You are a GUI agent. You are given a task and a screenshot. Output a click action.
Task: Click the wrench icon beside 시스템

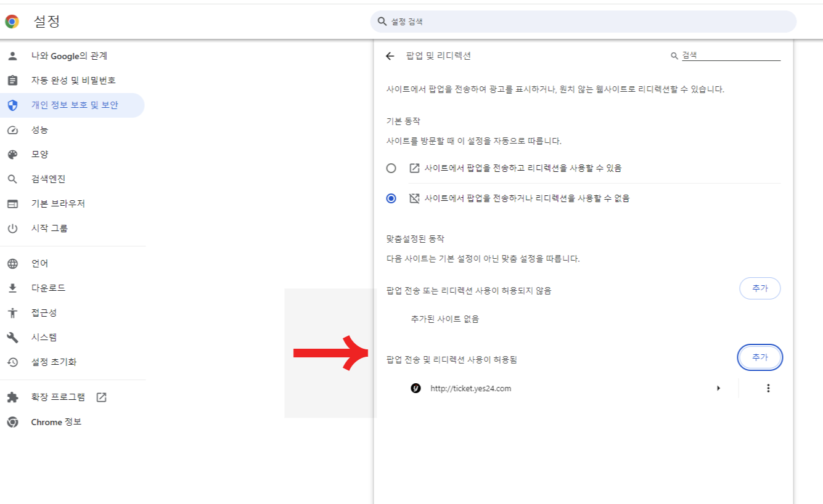click(x=14, y=336)
